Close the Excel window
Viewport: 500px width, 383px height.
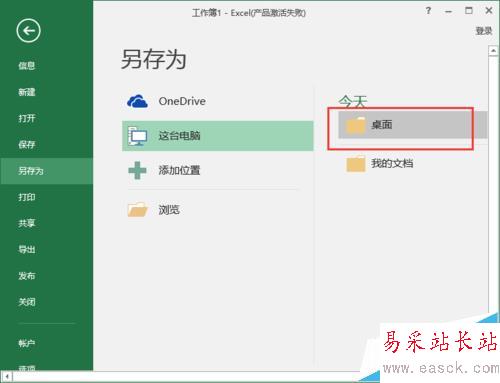489,11
